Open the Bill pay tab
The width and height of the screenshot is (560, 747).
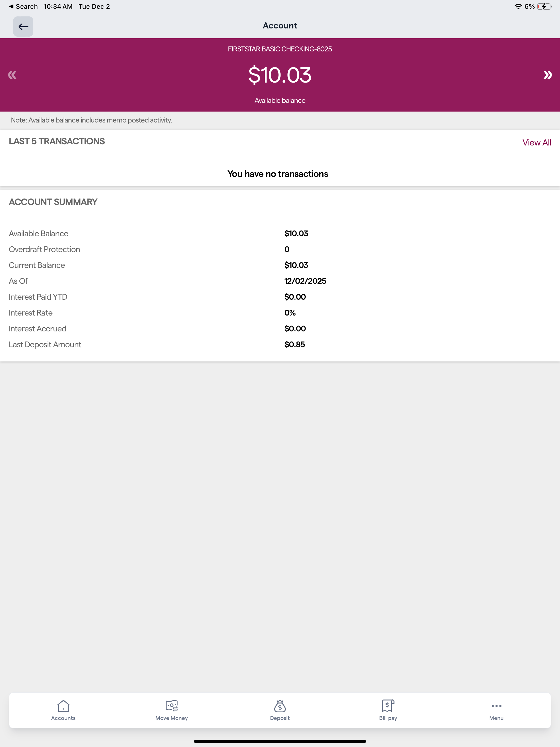[388, 710]
